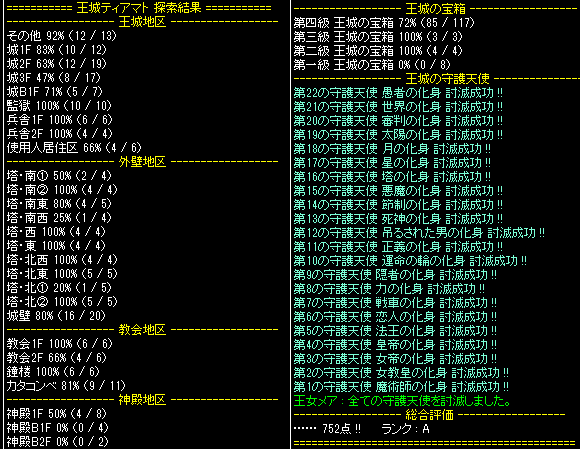Screen dimensions: 580x449
Task: Click the 城壁 80% (16 / 20) entry
Action: pos(56,316)
